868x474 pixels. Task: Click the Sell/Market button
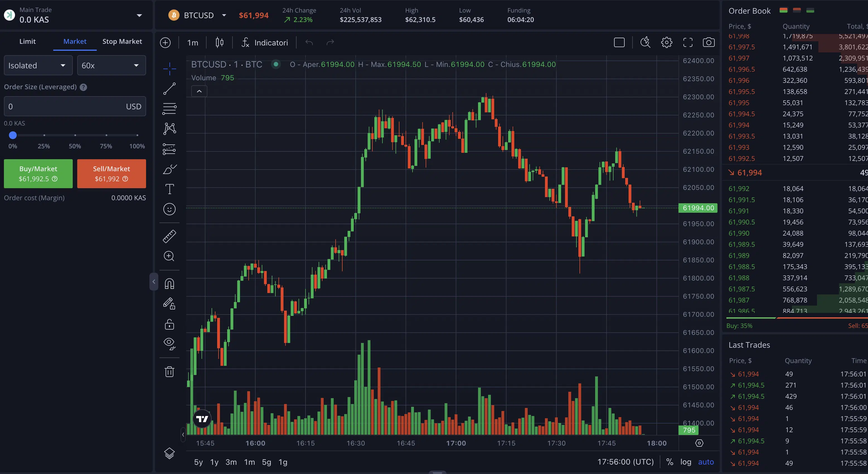[111, 173]
